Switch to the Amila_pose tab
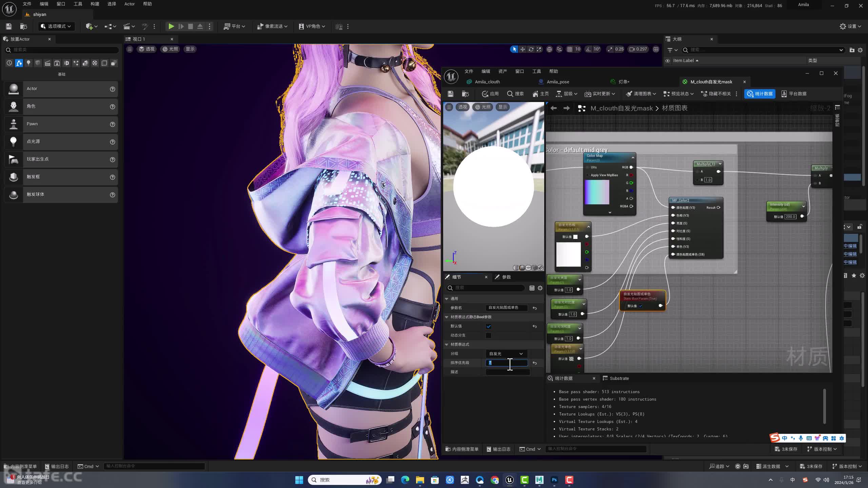The image size is (868, 488). 558,82
